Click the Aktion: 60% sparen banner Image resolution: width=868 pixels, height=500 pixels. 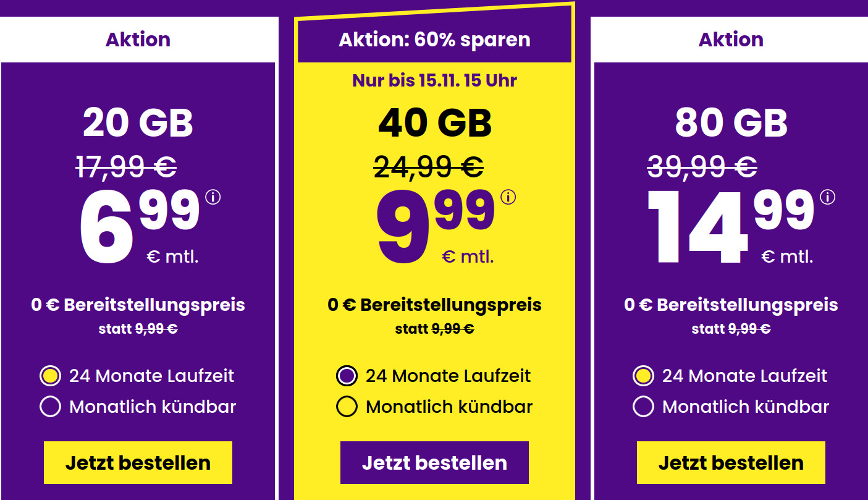pos(434,40)
